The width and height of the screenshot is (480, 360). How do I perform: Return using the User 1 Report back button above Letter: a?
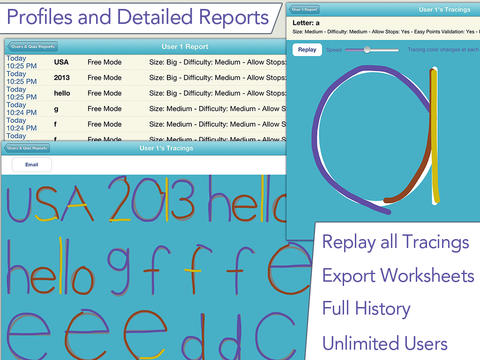(304, 10)
